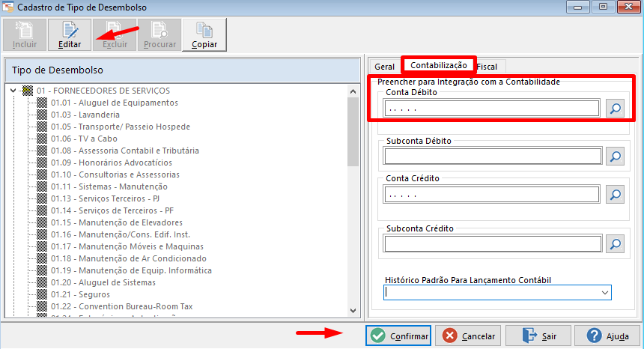This screenshot has width=644, height=349.
Task: Open the search lookup for Conta Crédito
Action: pos(615,195)
